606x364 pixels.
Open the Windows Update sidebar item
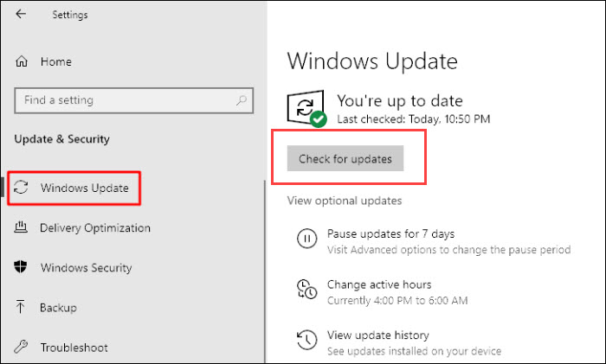(85, 188)
